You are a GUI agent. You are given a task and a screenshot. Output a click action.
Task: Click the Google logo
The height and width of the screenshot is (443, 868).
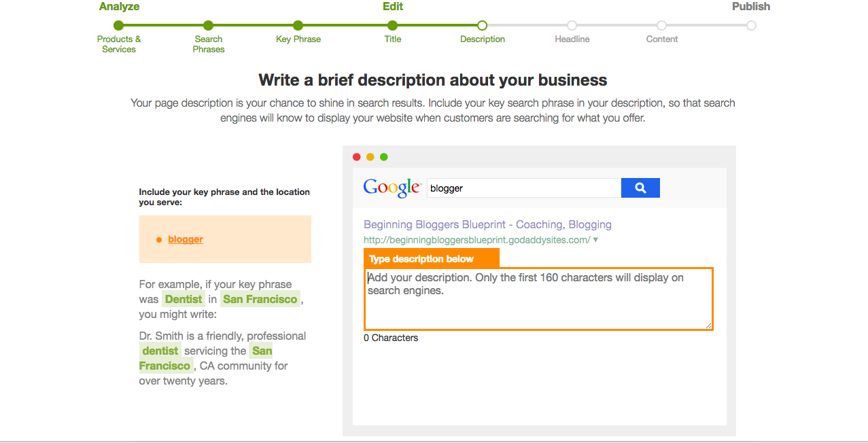click(392, 188)
